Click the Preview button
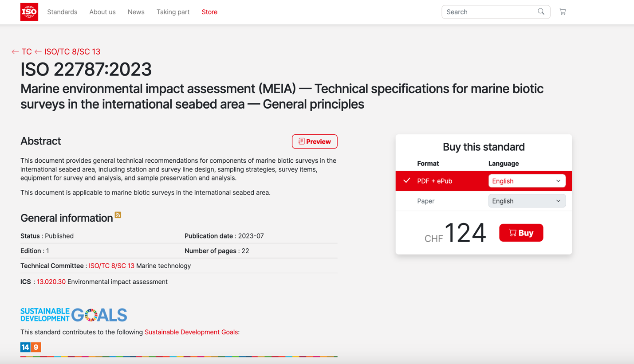The width and height of the screenshot is (634, 364). coord(315,141)
